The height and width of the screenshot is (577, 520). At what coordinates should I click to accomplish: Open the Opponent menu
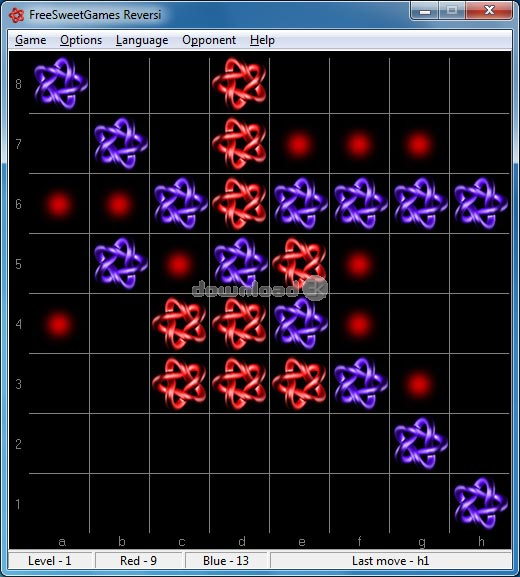(209, 40)
